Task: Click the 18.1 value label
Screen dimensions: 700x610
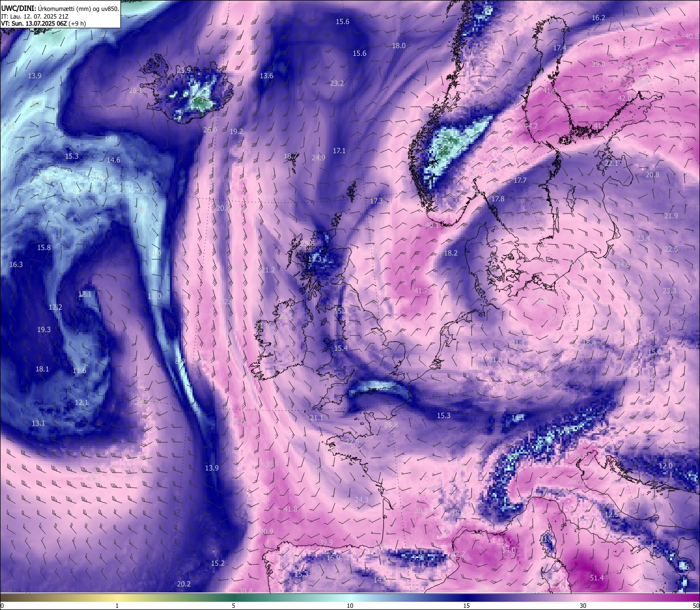Action: pos(42,369)
